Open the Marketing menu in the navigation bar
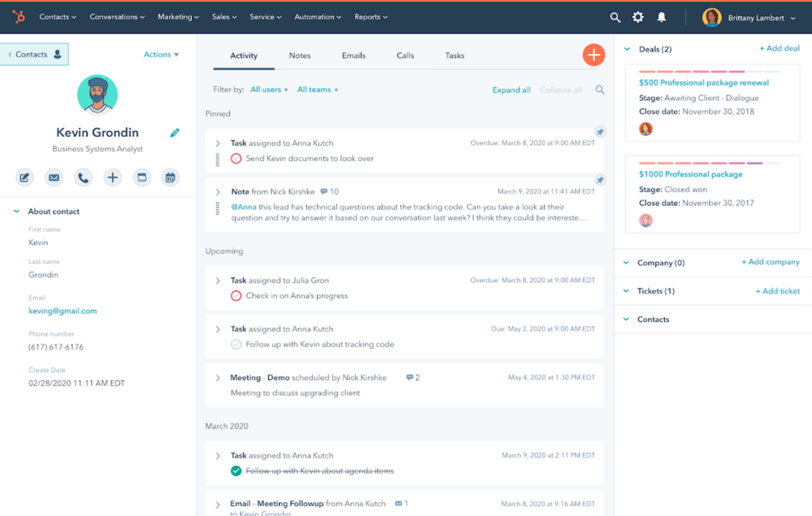Viewport: 812px width, 516px height. point(177,17)
